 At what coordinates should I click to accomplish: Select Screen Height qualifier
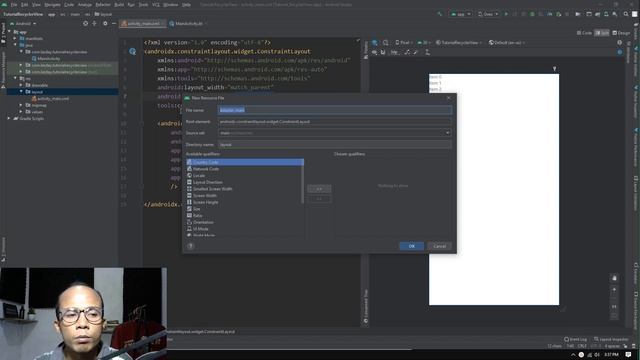245,202
